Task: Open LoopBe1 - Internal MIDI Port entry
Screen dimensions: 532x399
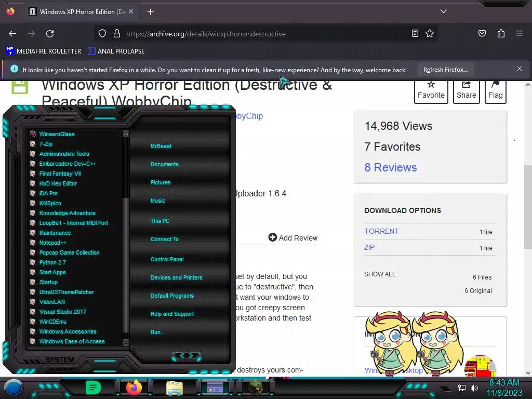Action: click(73, 223)
